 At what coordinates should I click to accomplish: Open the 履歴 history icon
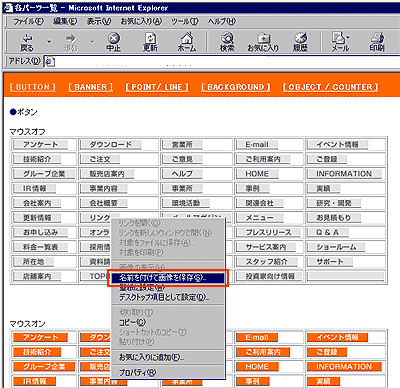tap(300, 38)
